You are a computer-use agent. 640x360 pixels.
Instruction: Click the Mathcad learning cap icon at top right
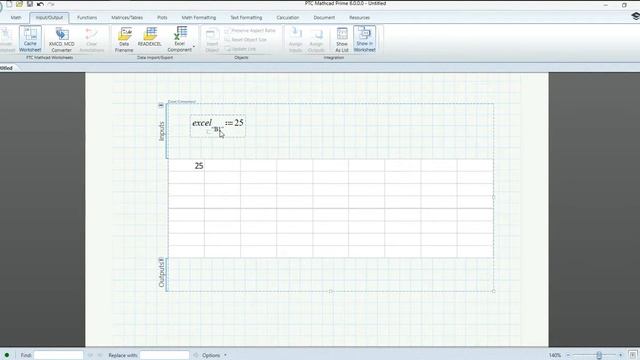pos(635,16)
